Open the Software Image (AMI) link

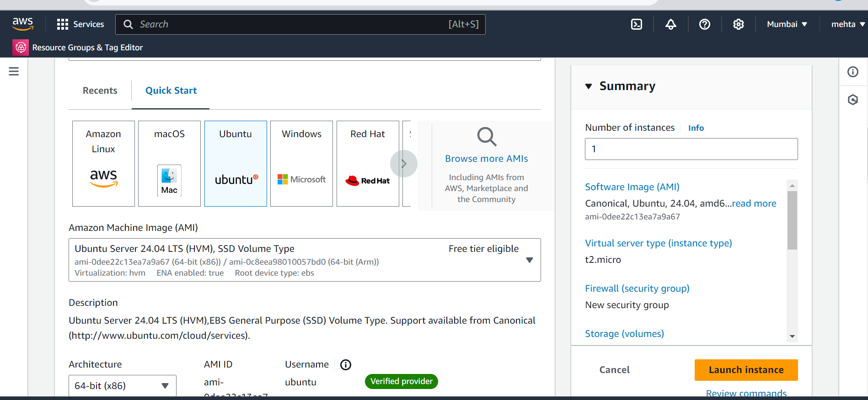click(x=632, y=187)
